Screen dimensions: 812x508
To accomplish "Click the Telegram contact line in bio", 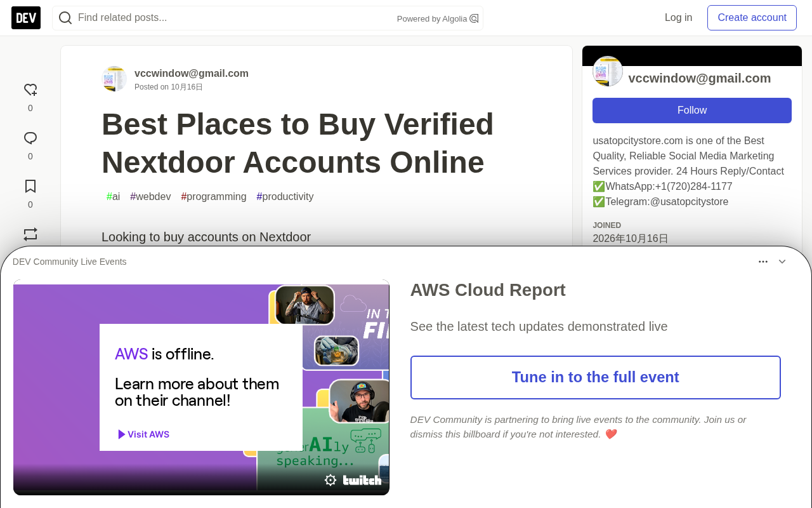I will tap(660, 202).
